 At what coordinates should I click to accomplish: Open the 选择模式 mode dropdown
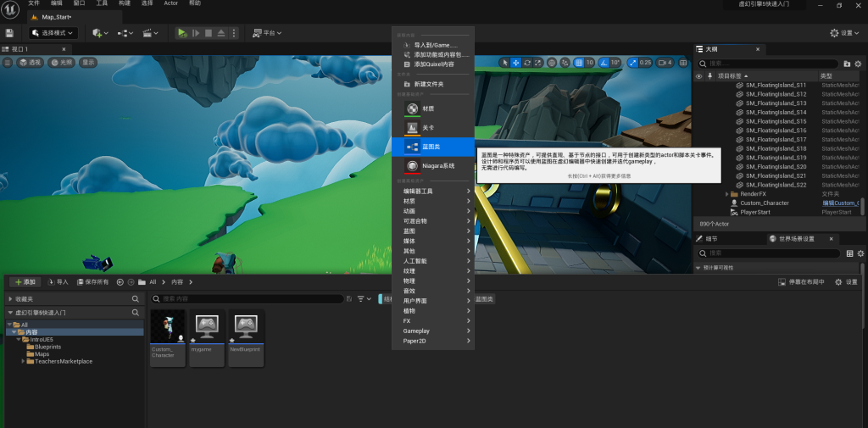point(53,33)
